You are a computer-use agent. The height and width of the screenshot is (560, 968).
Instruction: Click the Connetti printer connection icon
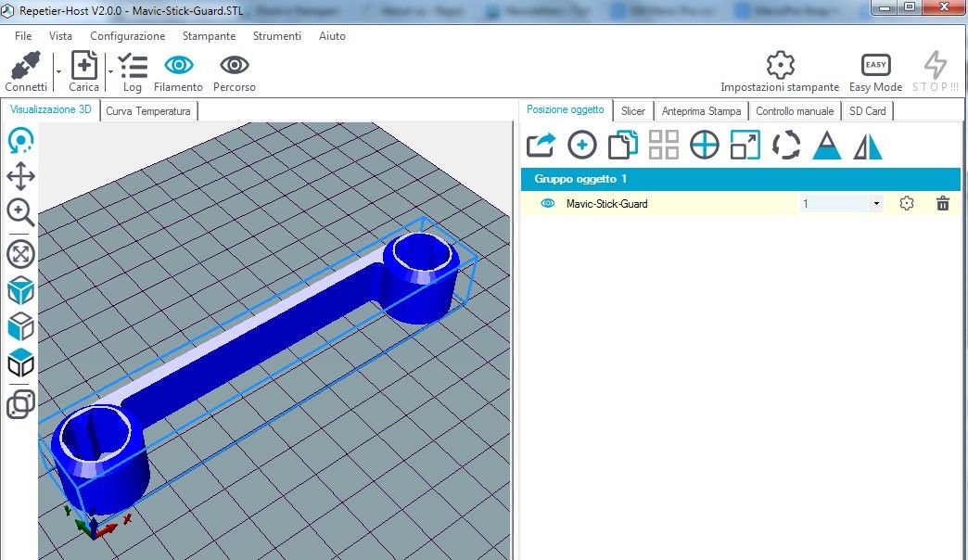[25, 67]
